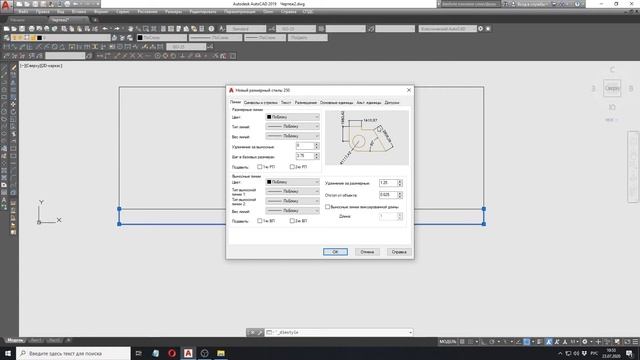Switch to the Размещение tab
The width and height of the screenshot is (640, 360).
click(x=306, y=102)
